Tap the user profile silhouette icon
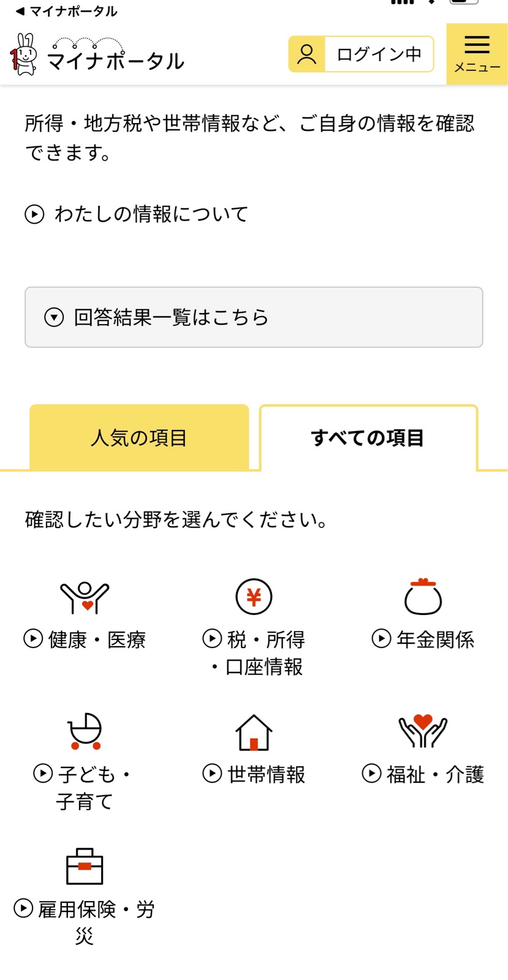Image resolution: width=508 pixels, height=980 pixels. pos(306,54)
